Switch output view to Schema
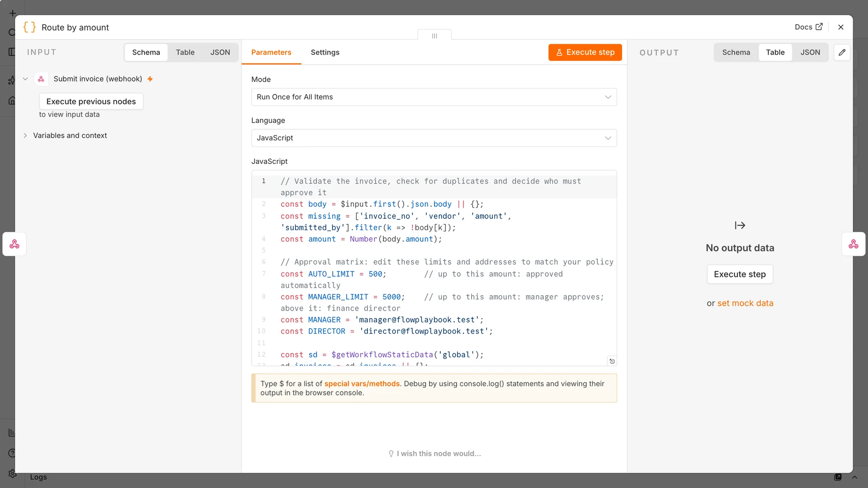 pyautogui.click(x=736, y=52)
